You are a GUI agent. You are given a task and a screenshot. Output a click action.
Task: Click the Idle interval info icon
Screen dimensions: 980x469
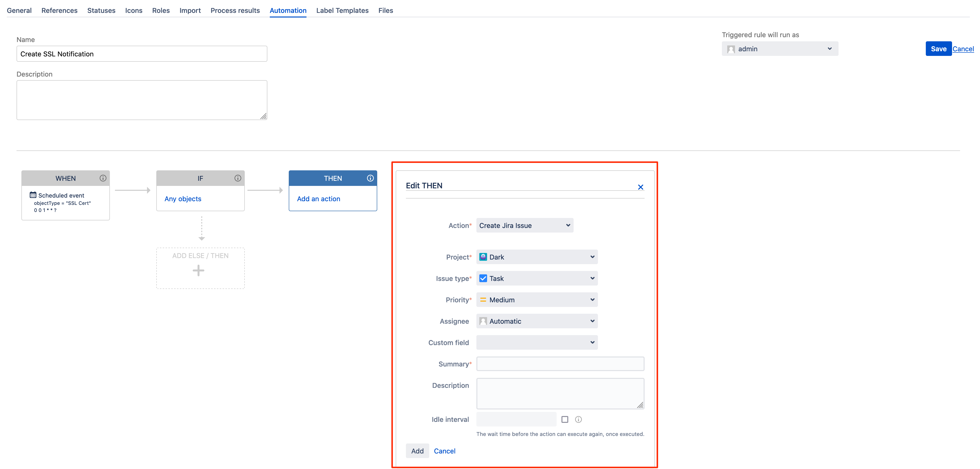[578, 419]
